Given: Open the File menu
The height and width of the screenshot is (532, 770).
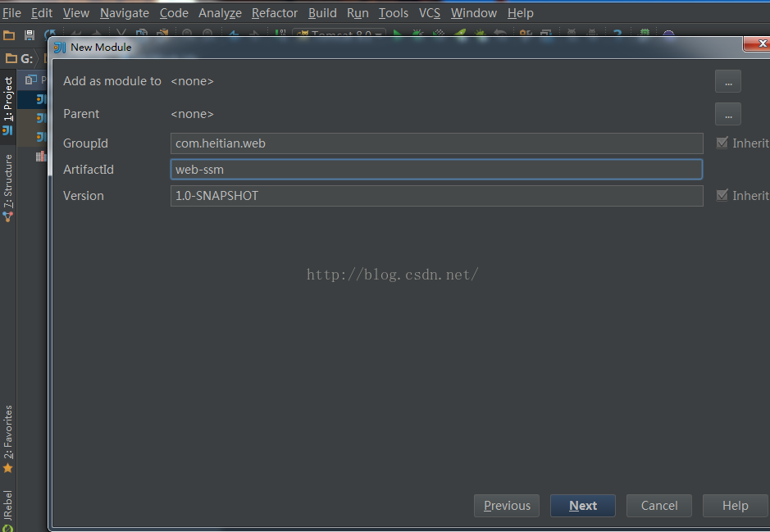Looking at the screenshot, I should (11, 13).
